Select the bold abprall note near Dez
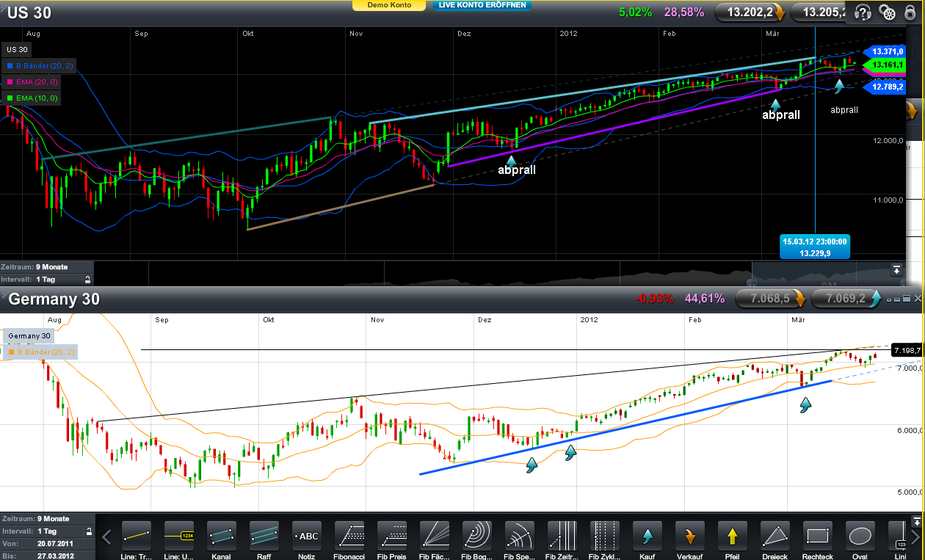 point(517,170)
